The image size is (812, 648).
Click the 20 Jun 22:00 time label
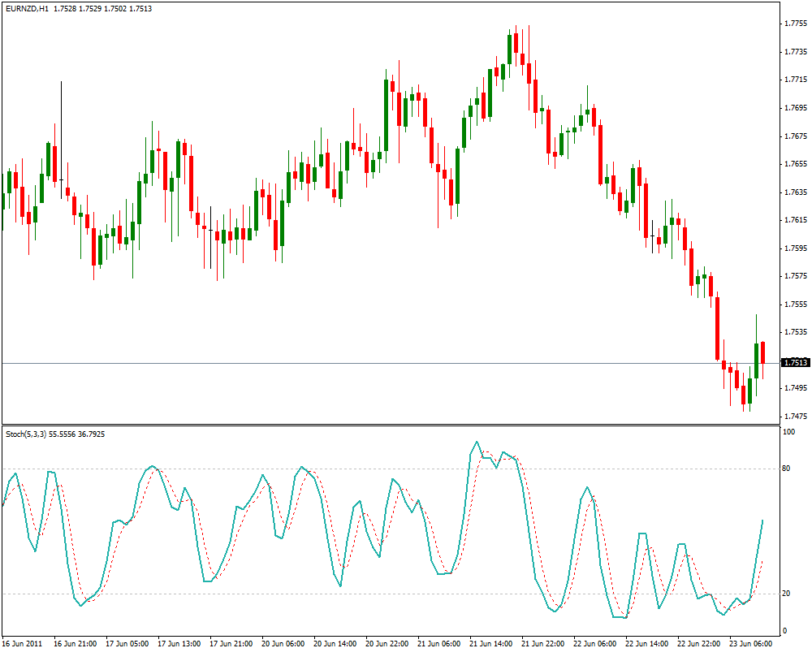point(387,643)
